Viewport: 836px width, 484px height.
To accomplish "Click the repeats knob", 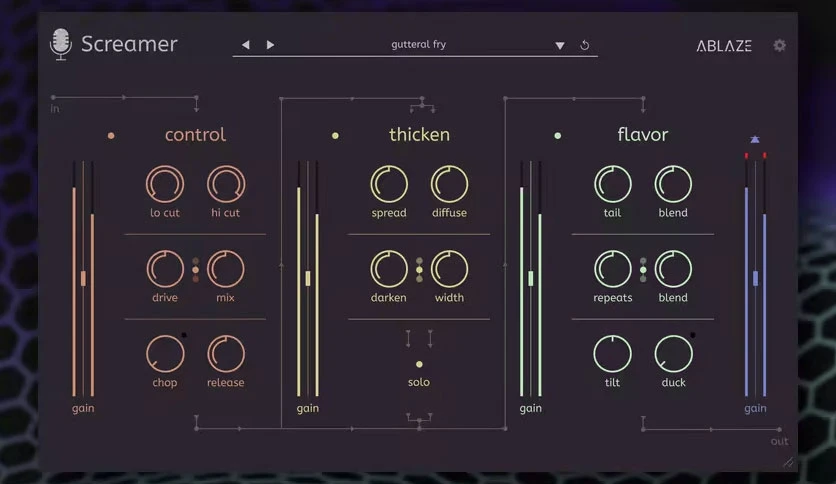I will click(x=613, y=269).
